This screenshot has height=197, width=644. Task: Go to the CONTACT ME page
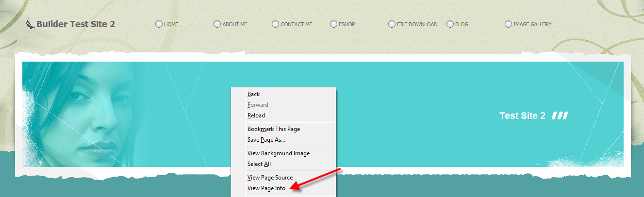(296, 24)
